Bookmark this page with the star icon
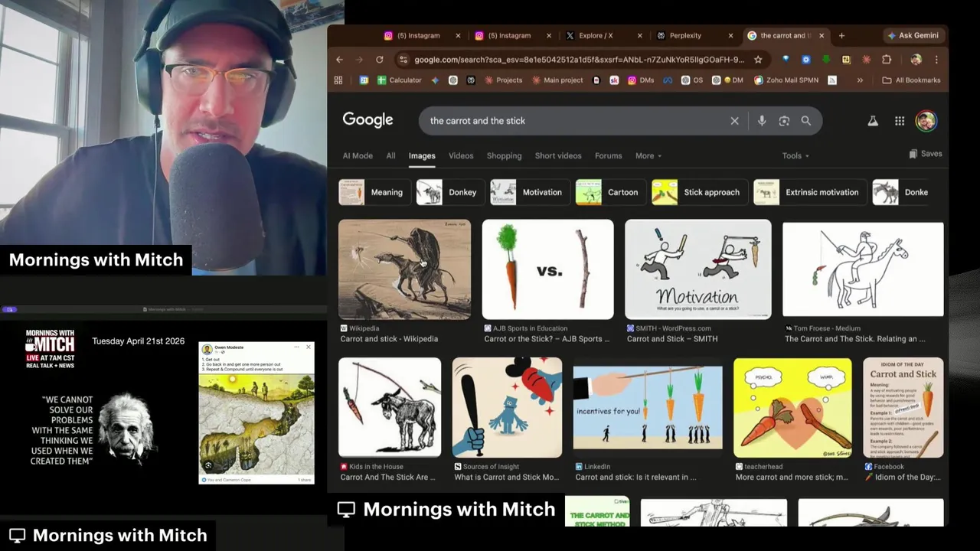This screenshot has width=980, height=551. tap(758, 60)
